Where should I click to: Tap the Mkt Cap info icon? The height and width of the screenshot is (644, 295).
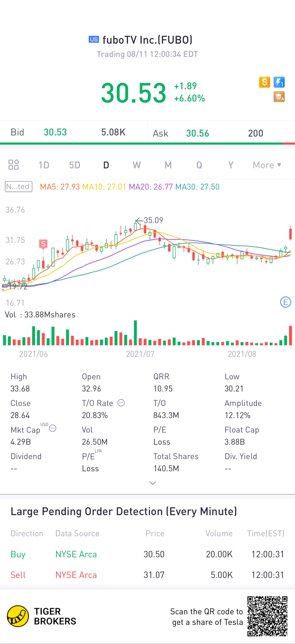coord(53,428)
